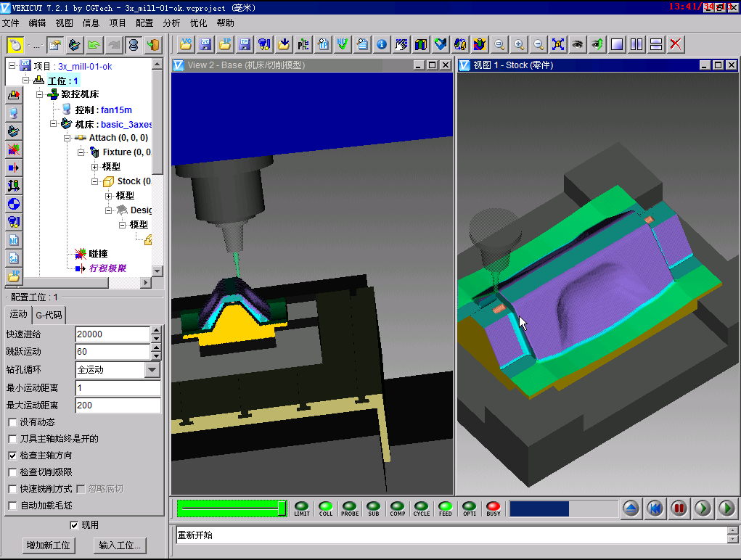This screenshot has height=560, width=741.
Task: Enable the 没有动态 checkbox
Action: click(x=13, y=422)
